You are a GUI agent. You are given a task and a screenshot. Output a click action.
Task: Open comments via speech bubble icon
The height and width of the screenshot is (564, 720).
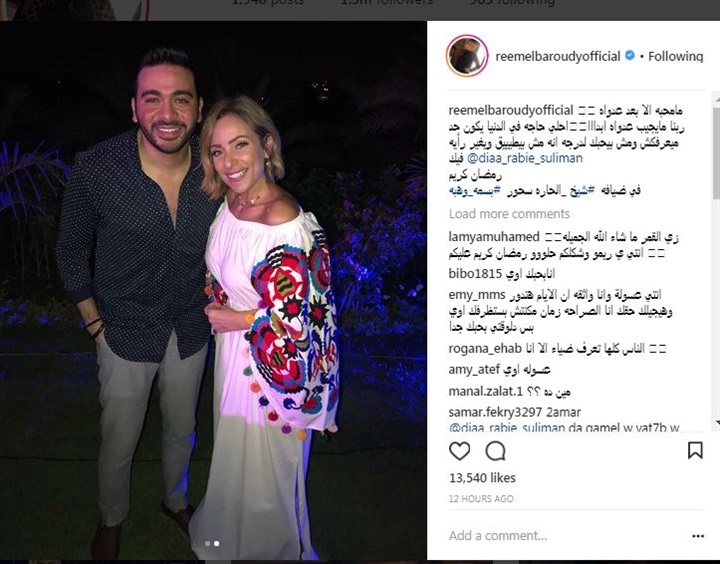tap(495, 451)
